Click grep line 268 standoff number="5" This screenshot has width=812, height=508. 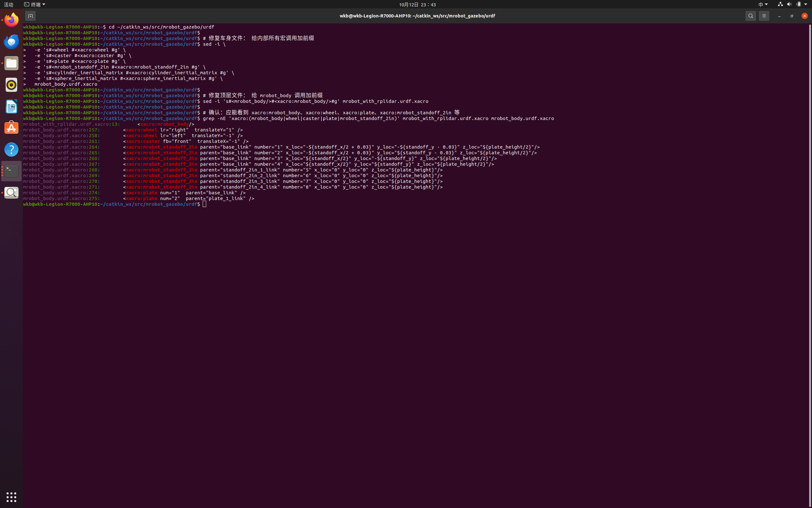point(233,170)
